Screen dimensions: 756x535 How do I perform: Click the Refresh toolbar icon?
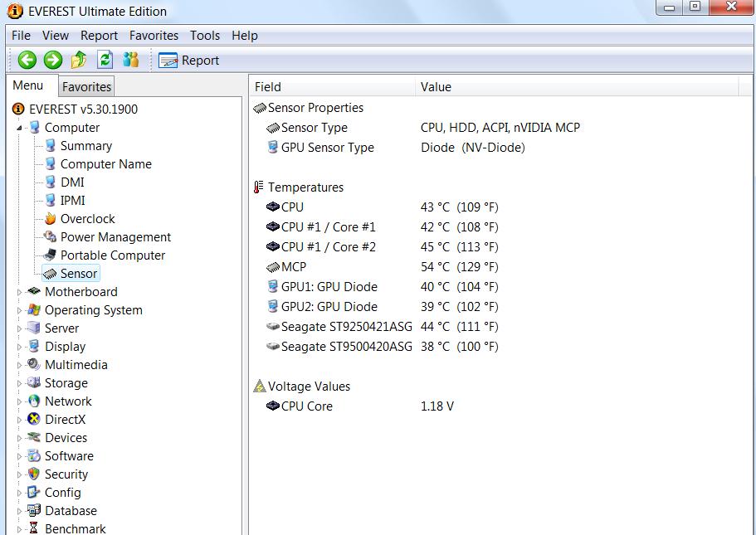[105, 60]
